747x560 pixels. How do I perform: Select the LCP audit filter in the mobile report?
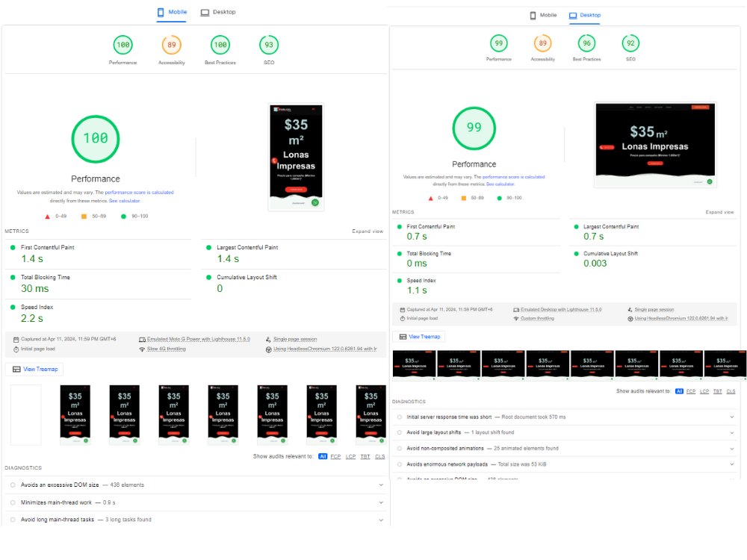[350, 457]
